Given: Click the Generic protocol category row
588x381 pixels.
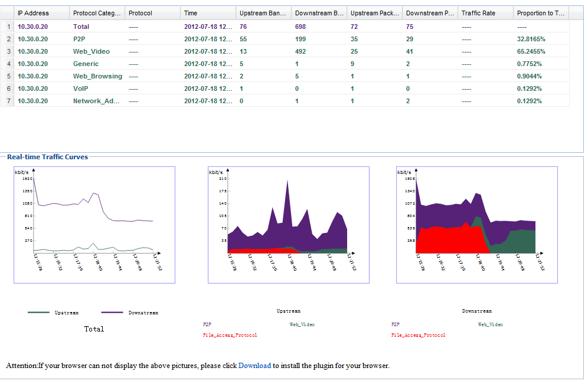Looking at the screenshot, I should (x=86, y=64).
